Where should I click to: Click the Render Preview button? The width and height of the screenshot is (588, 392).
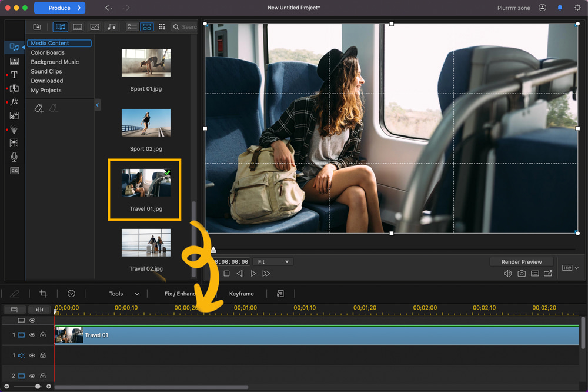click(521, 261)
